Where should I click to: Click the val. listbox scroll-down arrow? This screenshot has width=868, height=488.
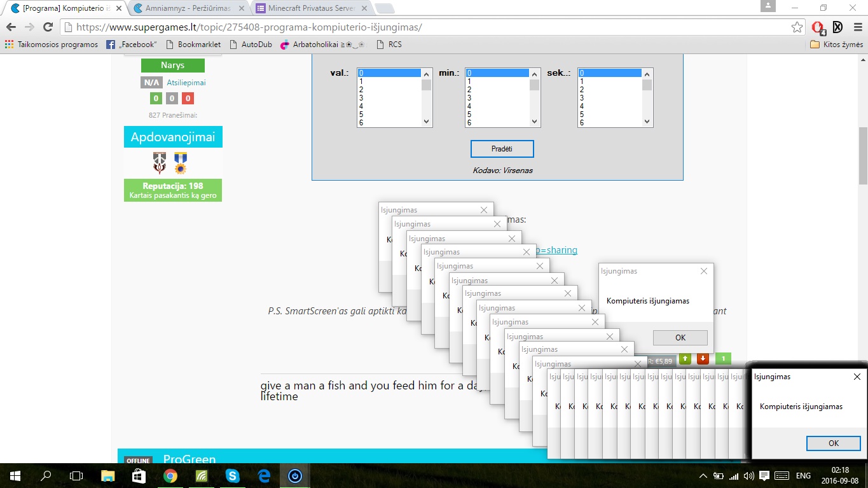point(426,122)
